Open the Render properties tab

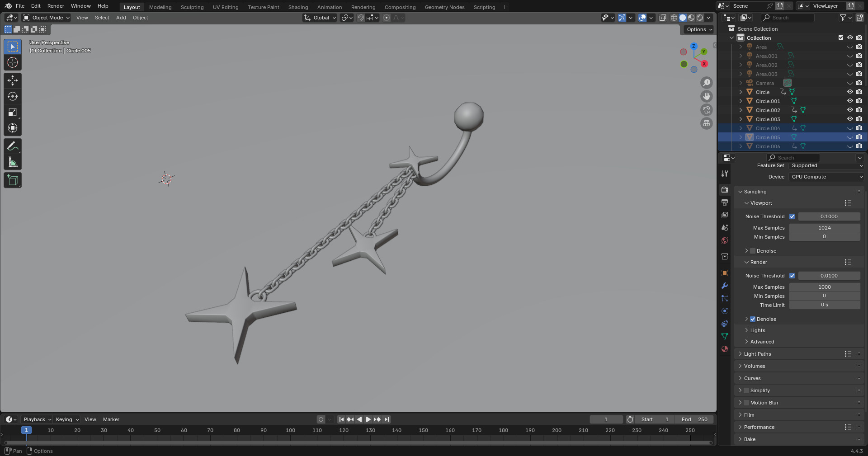(725, 190)
